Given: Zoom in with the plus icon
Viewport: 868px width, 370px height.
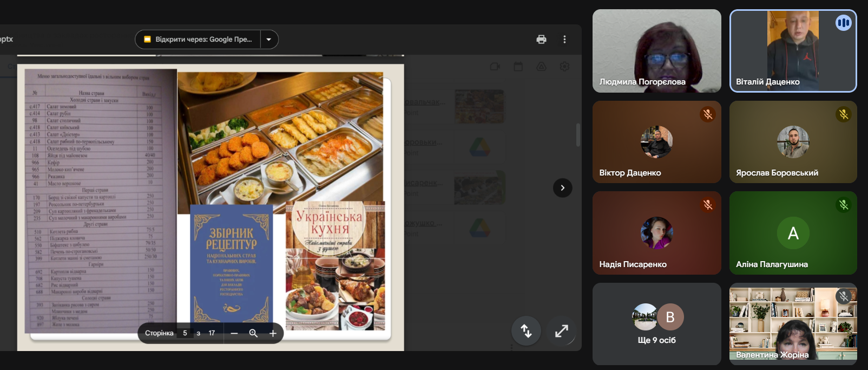Looking at the screenshot, I should (x=273, y=333).
